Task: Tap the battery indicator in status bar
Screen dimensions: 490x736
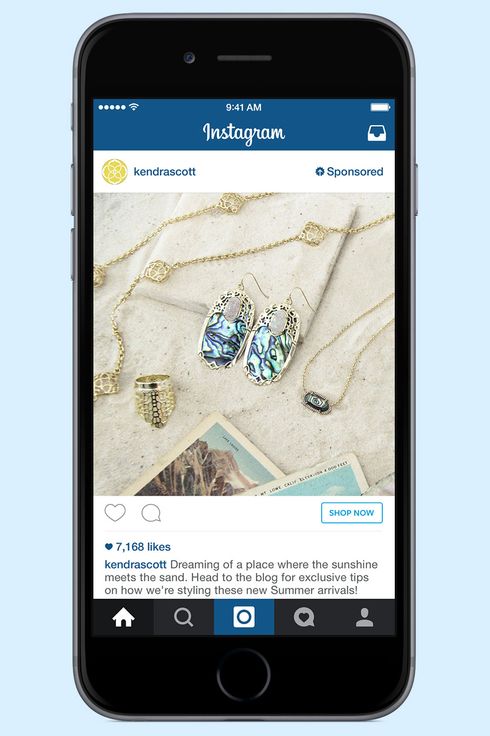Action: click(x=380, y=107)
